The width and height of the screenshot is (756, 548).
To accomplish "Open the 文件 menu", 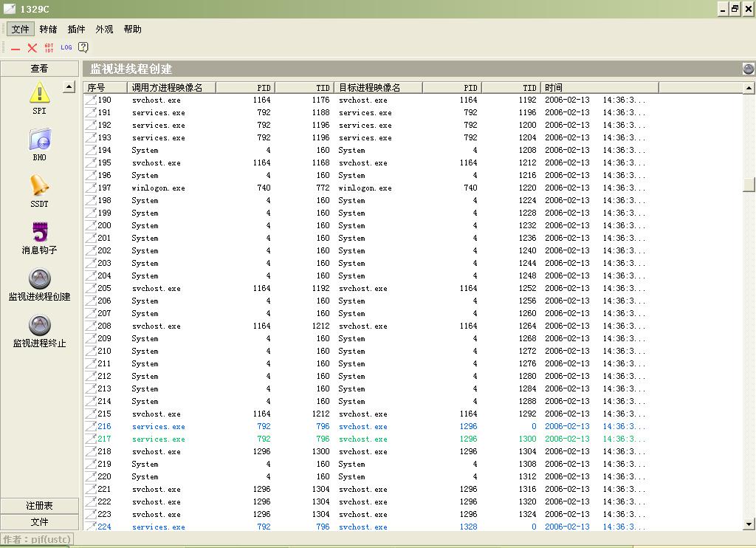I will tap(21, 30).
